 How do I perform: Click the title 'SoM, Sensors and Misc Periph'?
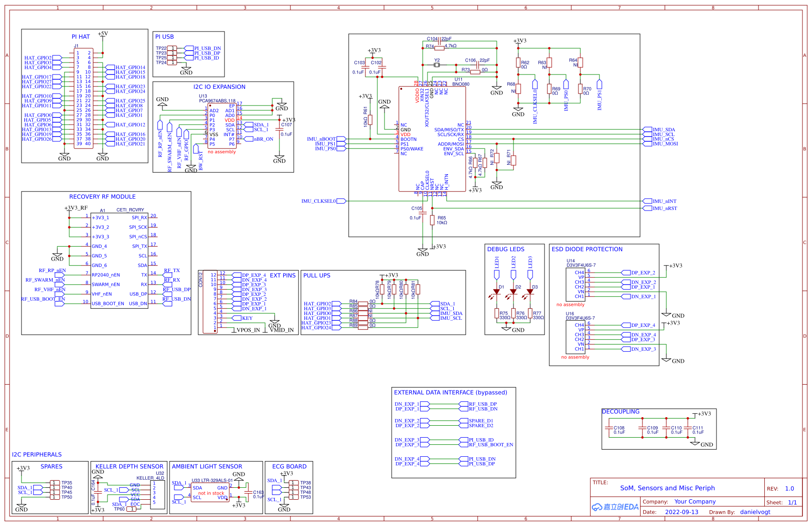(667, 488)
